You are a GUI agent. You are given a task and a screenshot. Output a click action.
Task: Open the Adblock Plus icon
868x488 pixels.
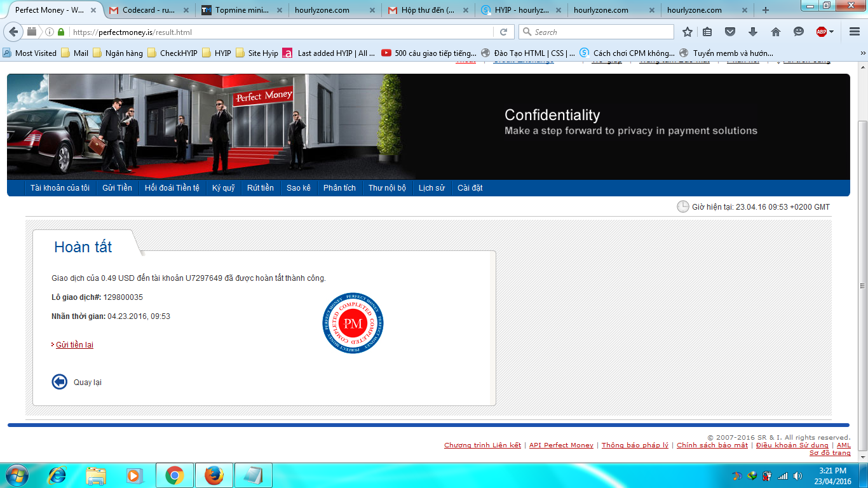click(x=821, y=32)
